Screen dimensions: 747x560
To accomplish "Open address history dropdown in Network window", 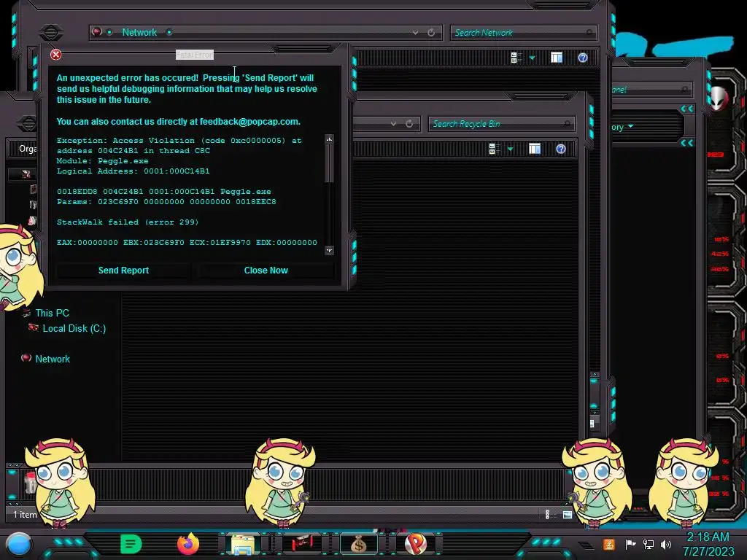I will click(415, 32).
